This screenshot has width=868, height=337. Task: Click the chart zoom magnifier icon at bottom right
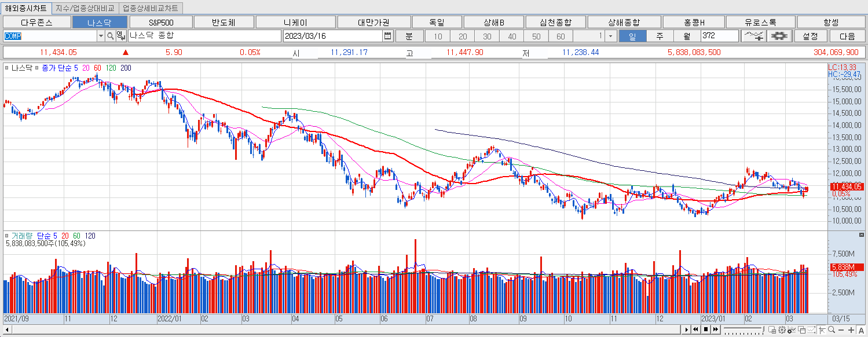[x=831, y=330]
